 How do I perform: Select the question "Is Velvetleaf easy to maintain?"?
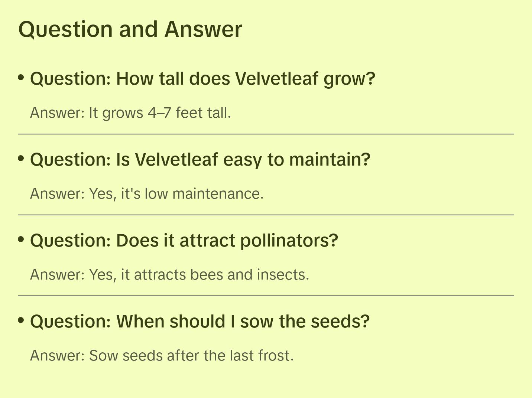pyautogui.click(x=200, y=160)
